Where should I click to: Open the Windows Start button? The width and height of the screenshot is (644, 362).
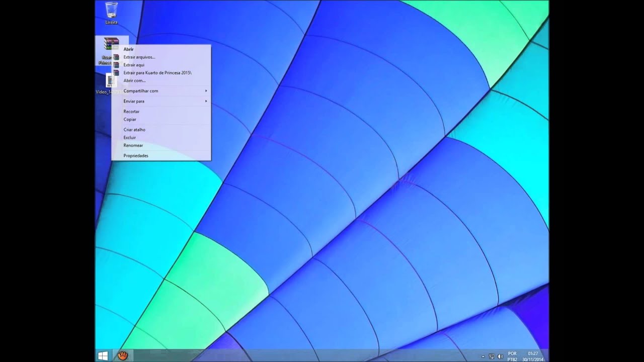click(x=103, y=355)
